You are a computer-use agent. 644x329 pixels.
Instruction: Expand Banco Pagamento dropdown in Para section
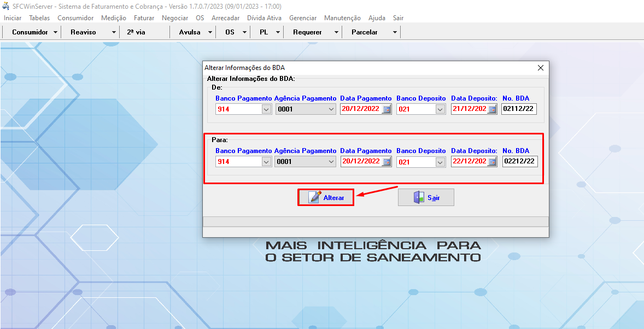(266, 162)
